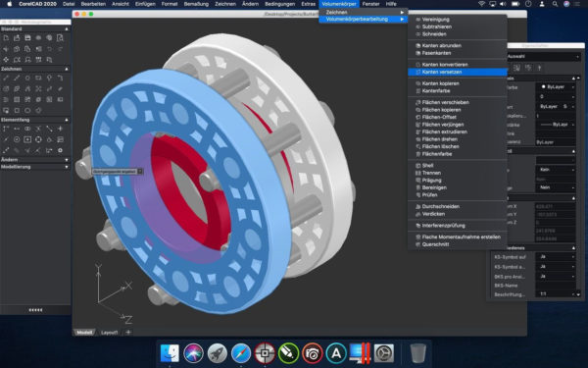This screenshot has width=588, height=368.
Task: Open the layer '0' dropdown
Action: [x=556, y=96]
